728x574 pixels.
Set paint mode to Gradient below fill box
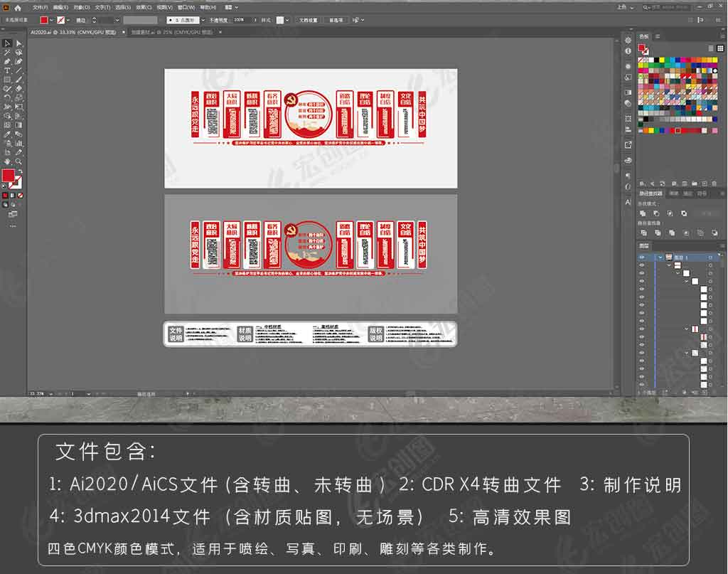13,196
